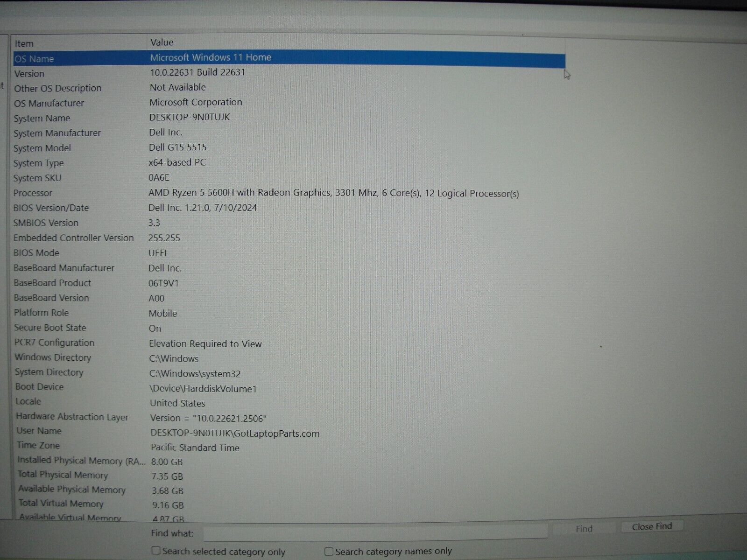Select the Total Physical Memory row
Viewport: 747px width, 560px height.
tap(289, 476)
